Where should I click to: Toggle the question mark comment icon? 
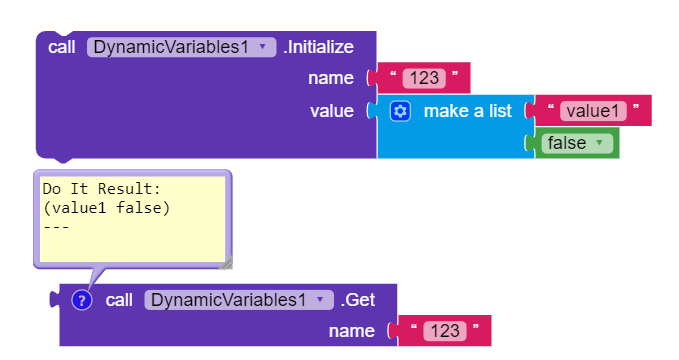(x=82, y=300)
